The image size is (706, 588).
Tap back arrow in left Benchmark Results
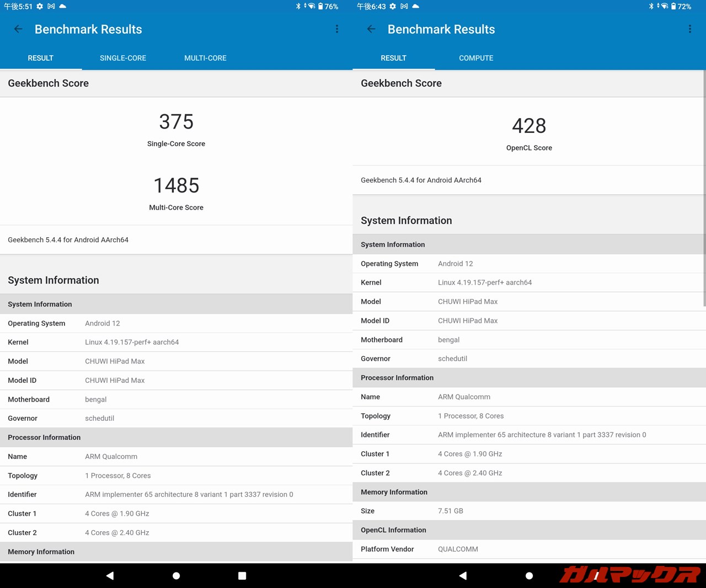[18, 29]
